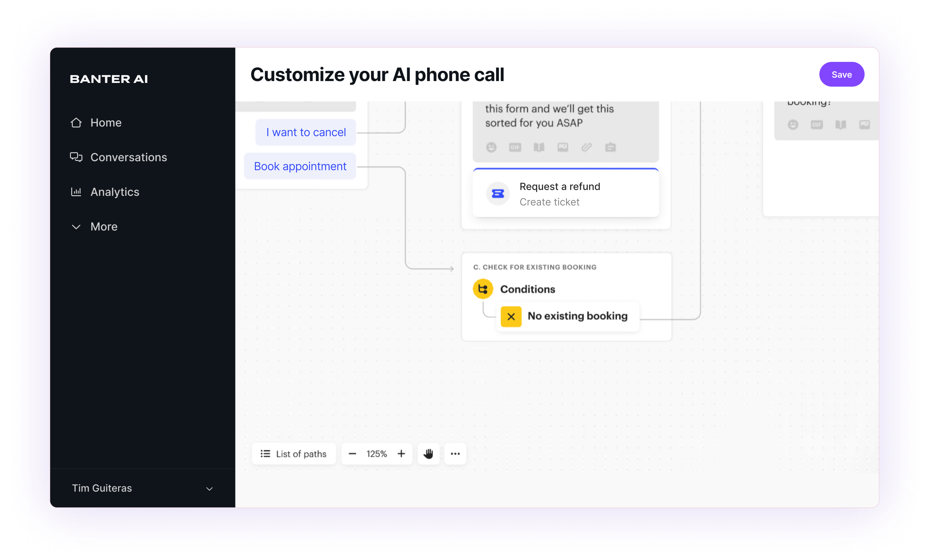Open the Home house icon

(x=76, y=123)
